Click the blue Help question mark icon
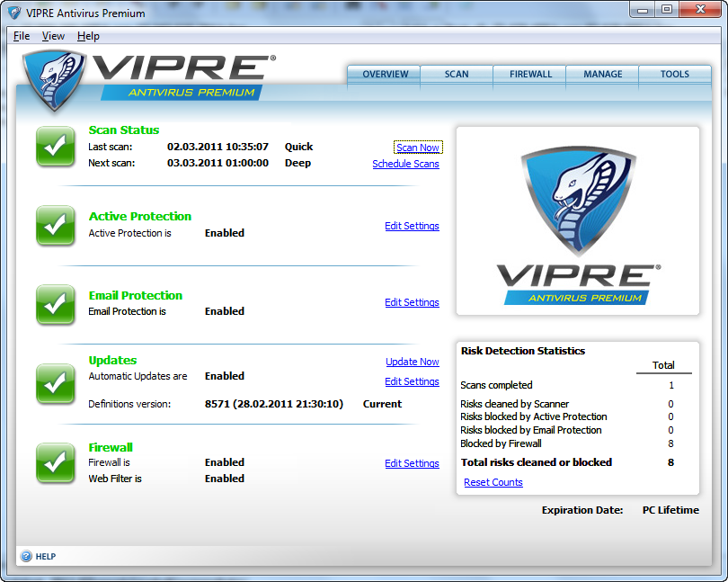 tap(26, 556)
